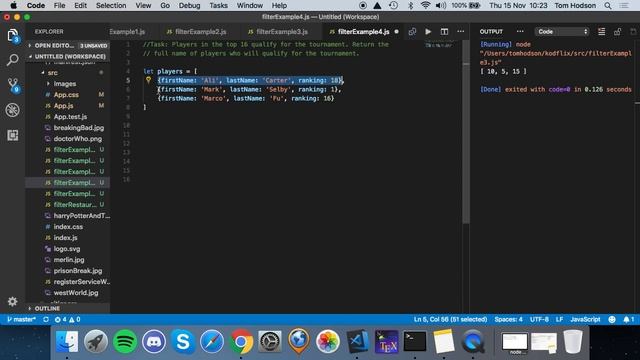Open merlin.jpg in the explorer
This screenshot has width=640, height=360.
click(x=69, y=260)
